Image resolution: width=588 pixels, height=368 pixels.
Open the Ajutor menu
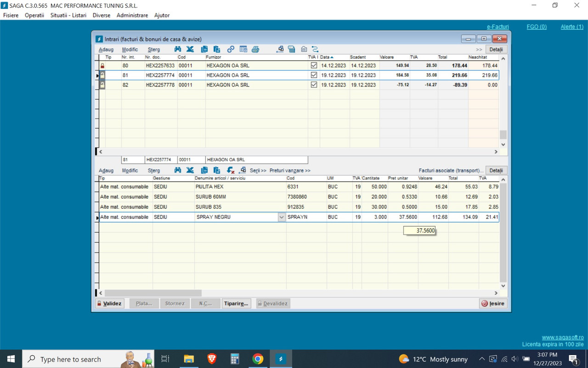pos(162,15)
